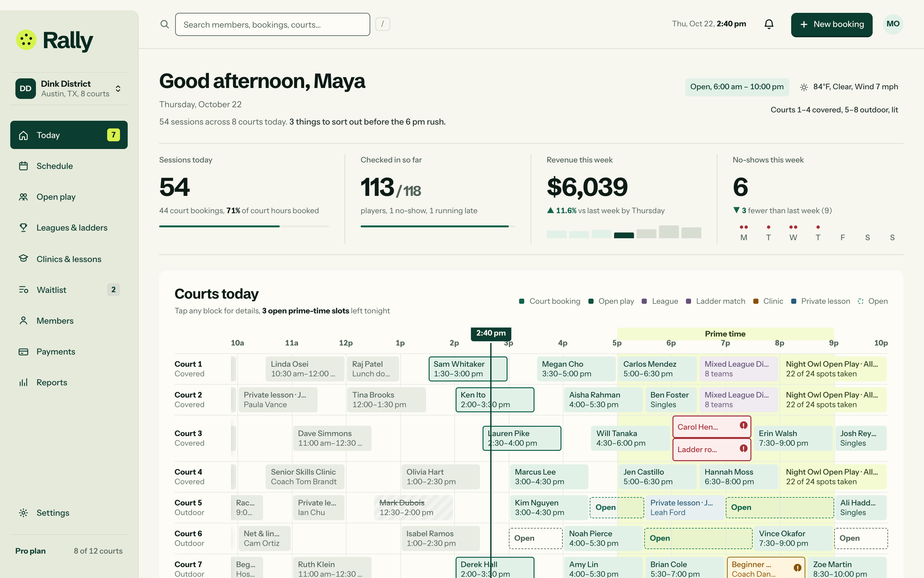Screen dimensions: 924x578
Task: Open Lauren Pike 2:30–4:00 pm block
Action: point(522,438)
